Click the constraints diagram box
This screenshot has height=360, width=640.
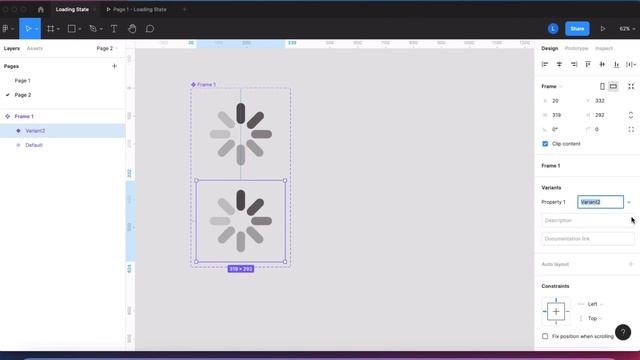[556, 311]
